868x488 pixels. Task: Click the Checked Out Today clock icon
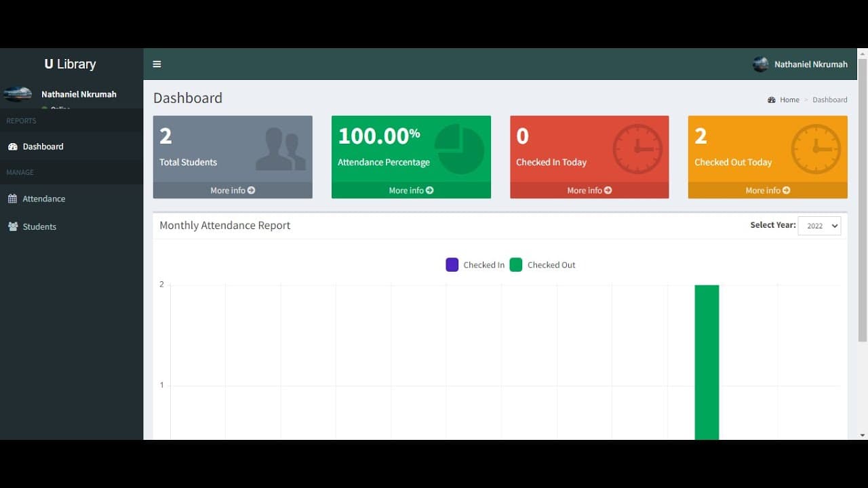[816, 149]
